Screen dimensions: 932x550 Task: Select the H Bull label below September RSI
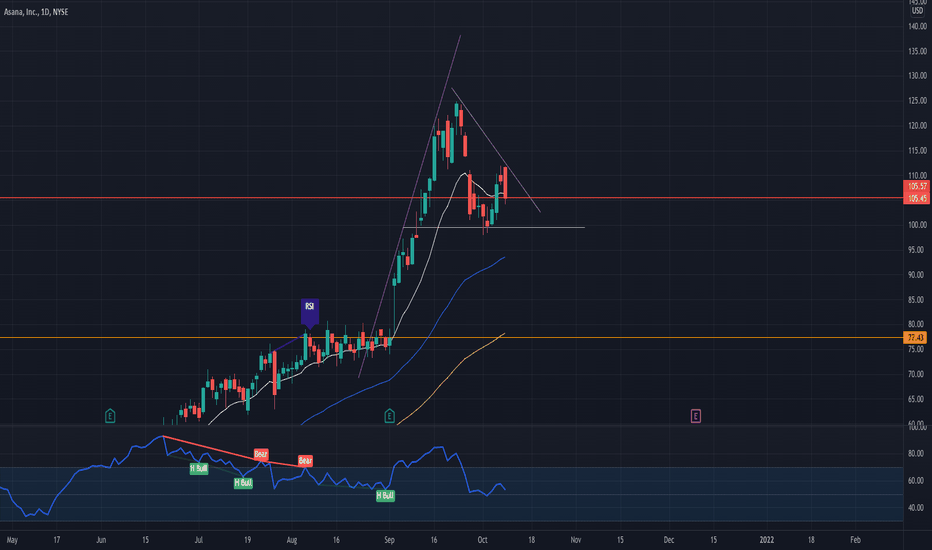tap(385, 495)
